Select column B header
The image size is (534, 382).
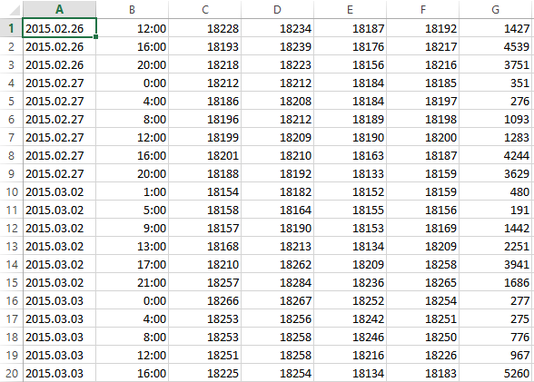tap(132, 9)
